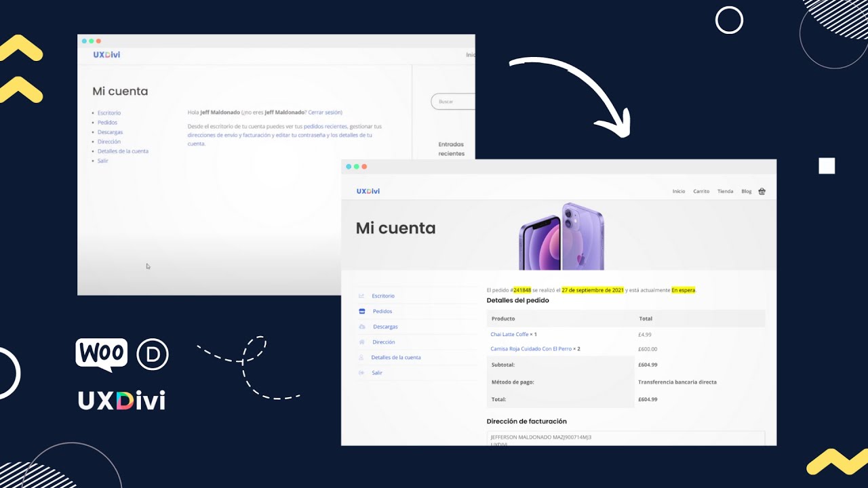Click the Cerrar sesión link in the back window
Viewport: 868px width, 488px height.
pos(325,113)
